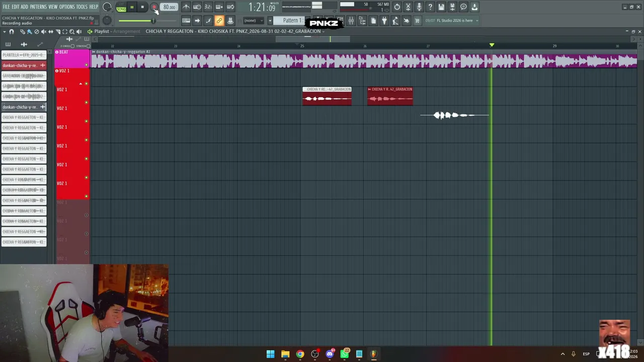
Task: Save the project with the floppy icon
Action: coord(441,7)
